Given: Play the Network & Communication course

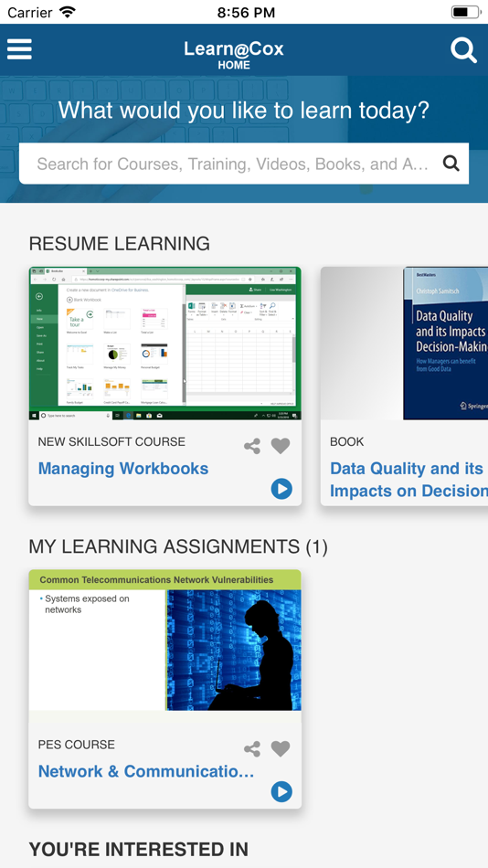Looking at the screenshot, I should coord(281,791).
